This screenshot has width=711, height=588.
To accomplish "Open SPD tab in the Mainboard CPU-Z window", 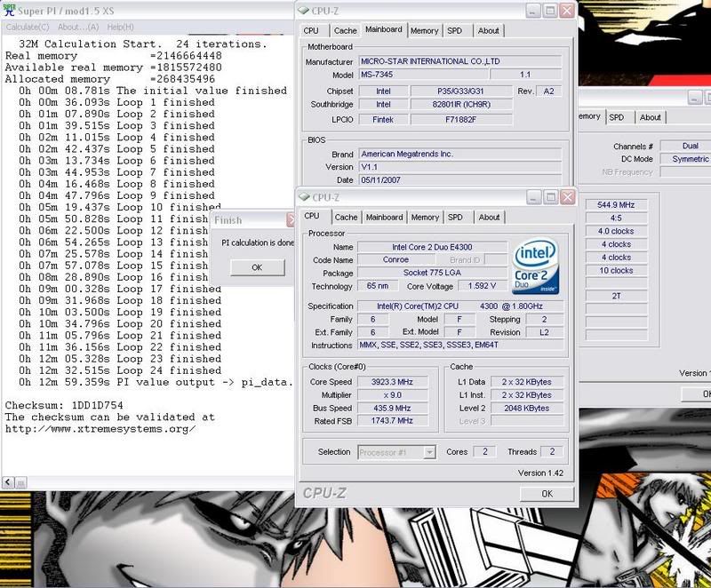I will (x=455, y=30).
